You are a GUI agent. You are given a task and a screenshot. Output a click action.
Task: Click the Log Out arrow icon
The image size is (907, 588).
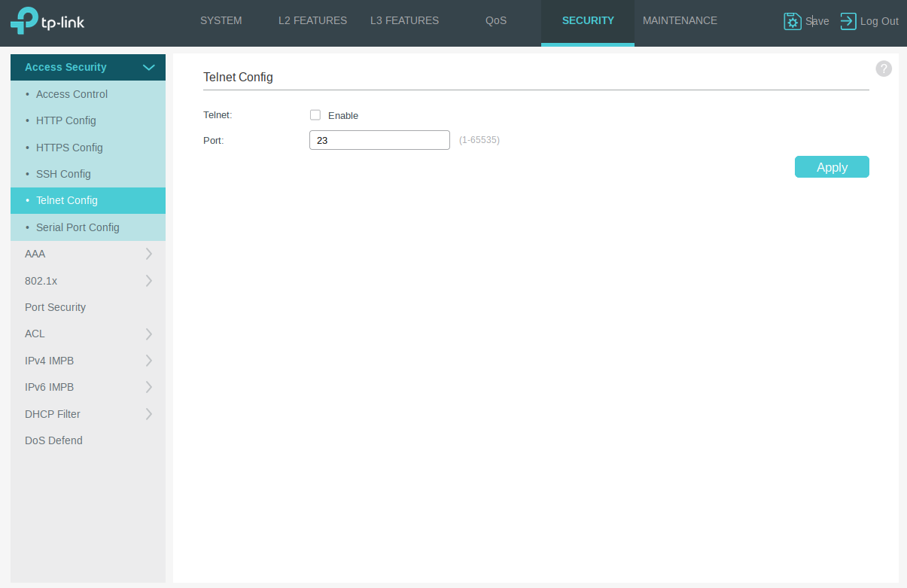pos(848,21)
